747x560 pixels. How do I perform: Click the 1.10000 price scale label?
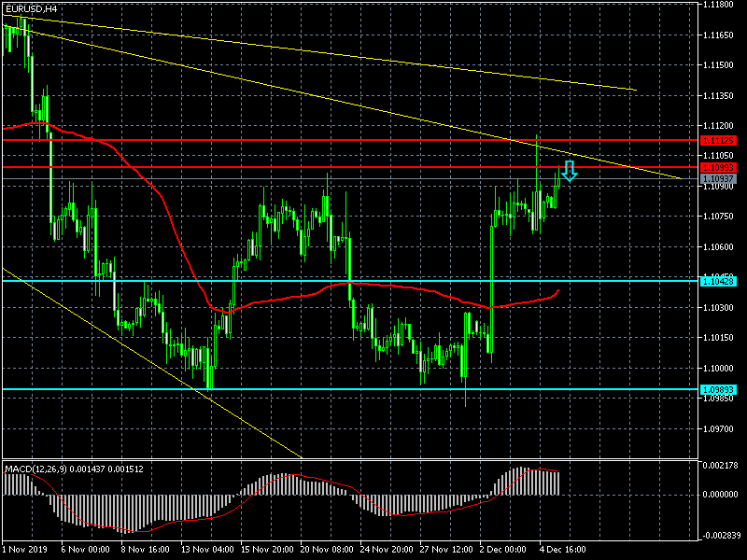718,369
